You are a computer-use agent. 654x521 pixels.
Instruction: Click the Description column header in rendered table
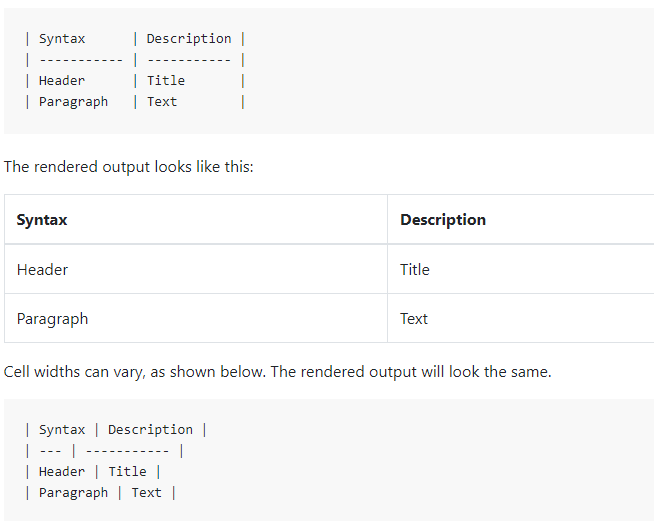(x=443, y=220)
